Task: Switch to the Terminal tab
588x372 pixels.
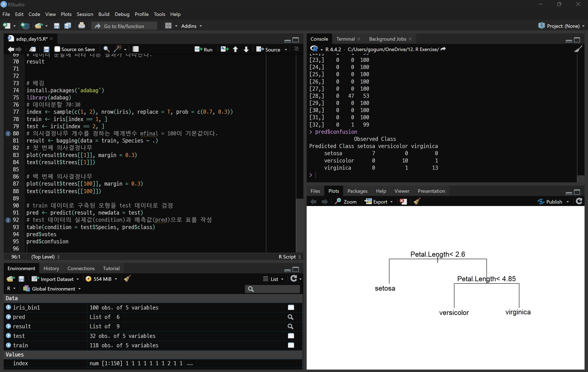Action: (345, 39)
